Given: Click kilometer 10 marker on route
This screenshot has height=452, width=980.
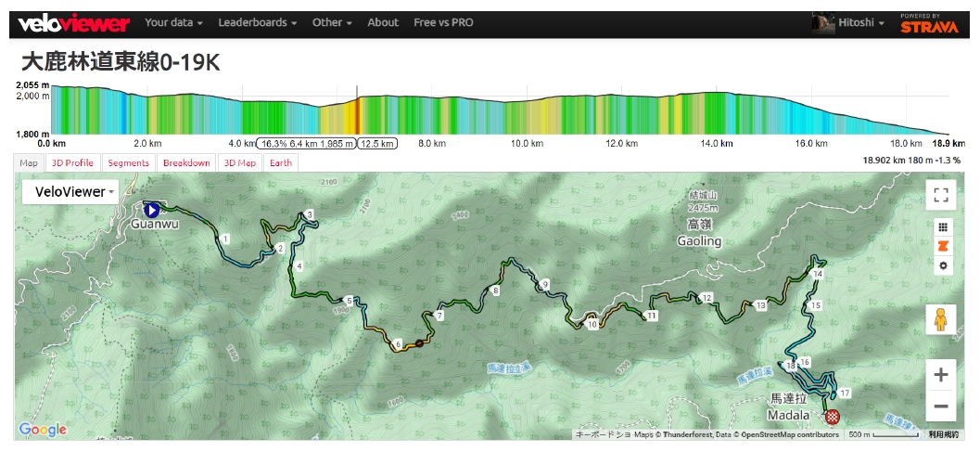Looking at the screenshot, I should (x=592, y=324).
